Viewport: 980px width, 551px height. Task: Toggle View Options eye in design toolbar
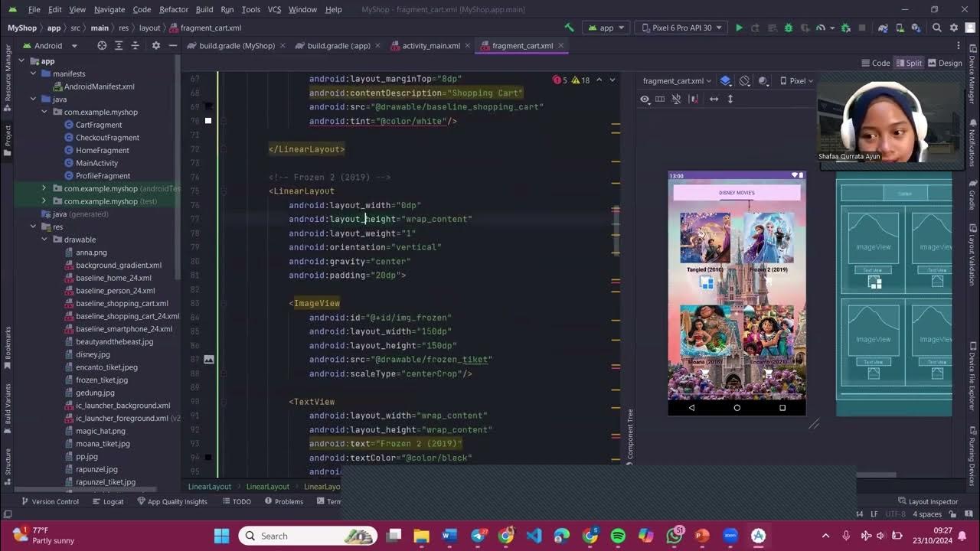(x=645, y=99)
